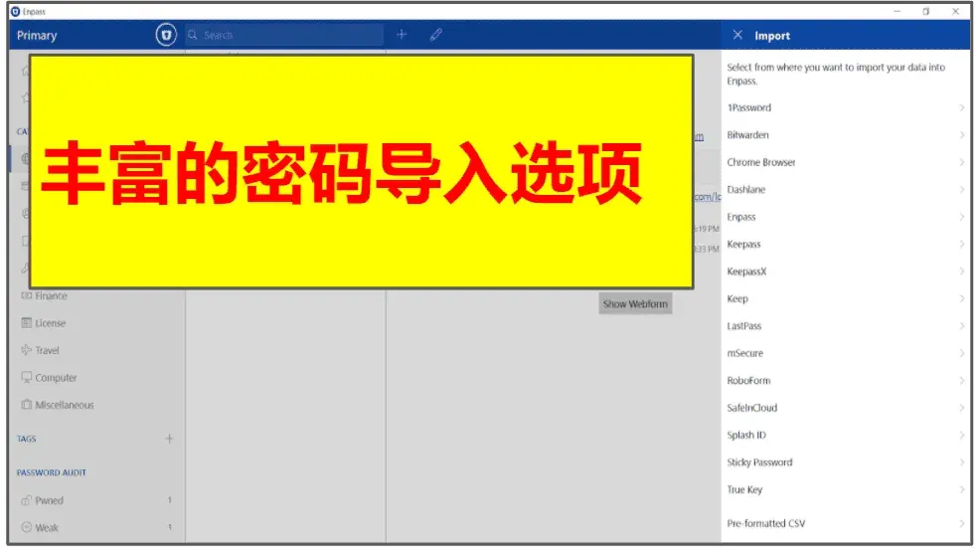Screen dimensions: 980x549
Task: Choose True Key import source
Action: click(846, 489)
